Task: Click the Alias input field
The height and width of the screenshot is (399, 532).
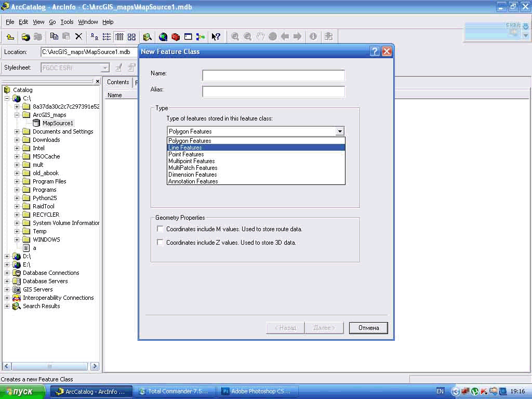Action: point(273,91)
